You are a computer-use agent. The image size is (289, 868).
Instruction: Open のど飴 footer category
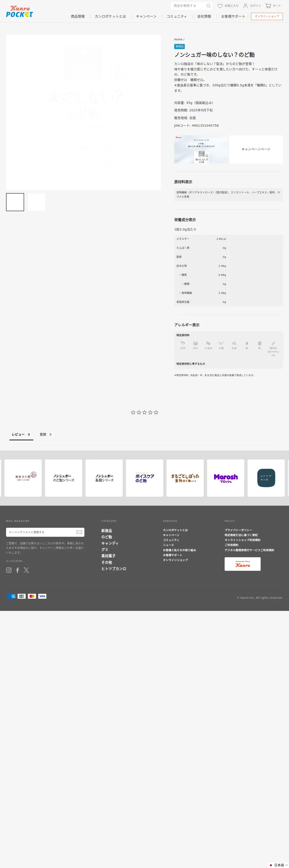107,537
